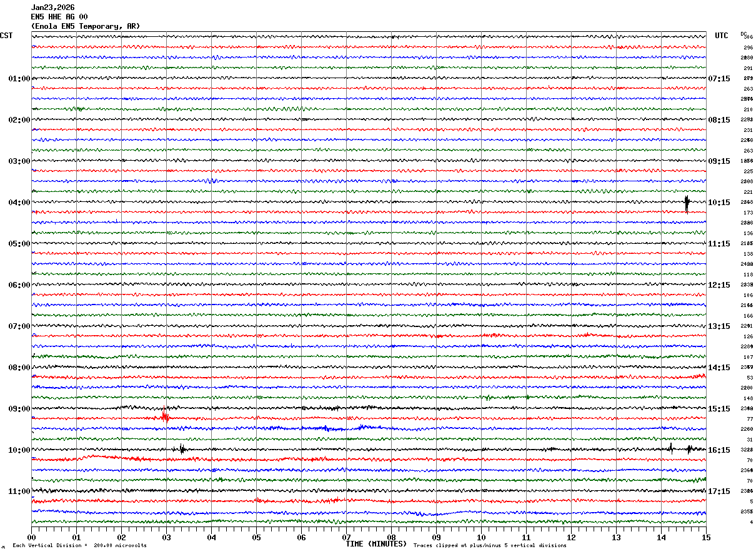This screenshot has height=554, width=756.
Task: Click the 14:15 UTC time label
Action: click(719, 368)
